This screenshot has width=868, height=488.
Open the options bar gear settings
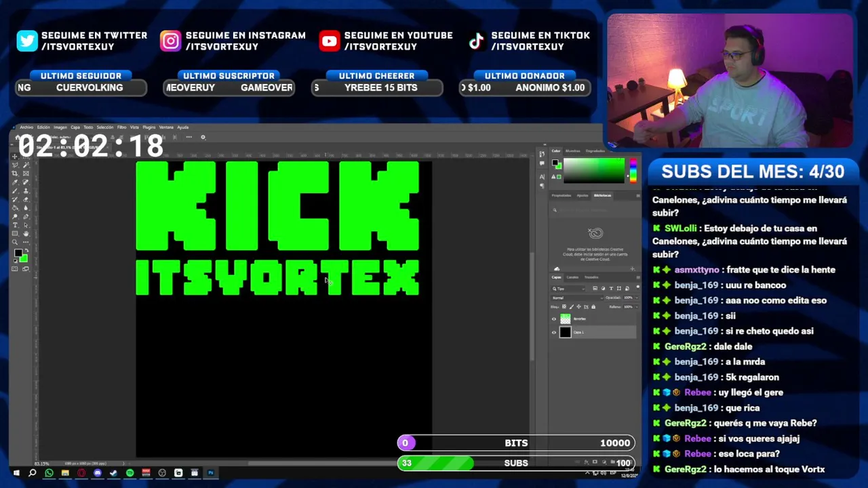203,137
